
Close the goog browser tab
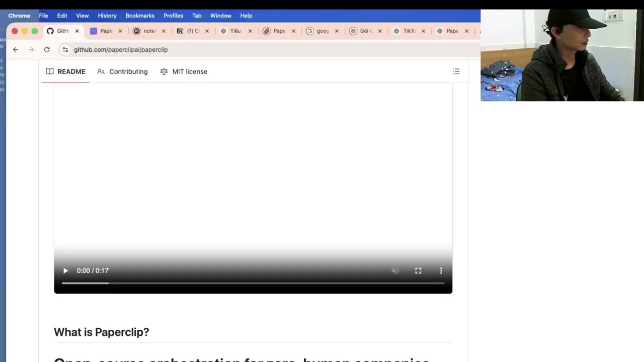(x=337, y=31)
